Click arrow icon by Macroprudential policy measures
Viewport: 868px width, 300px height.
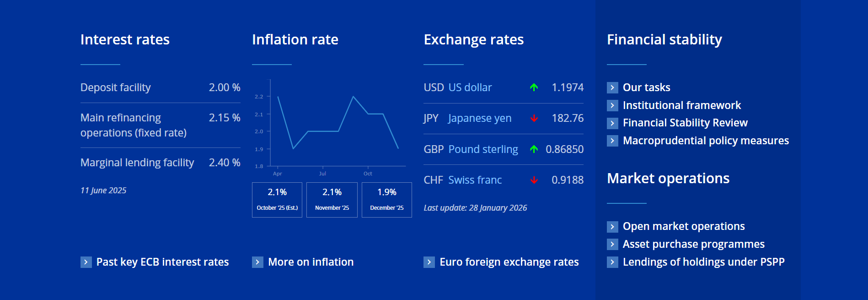point(612,141)
